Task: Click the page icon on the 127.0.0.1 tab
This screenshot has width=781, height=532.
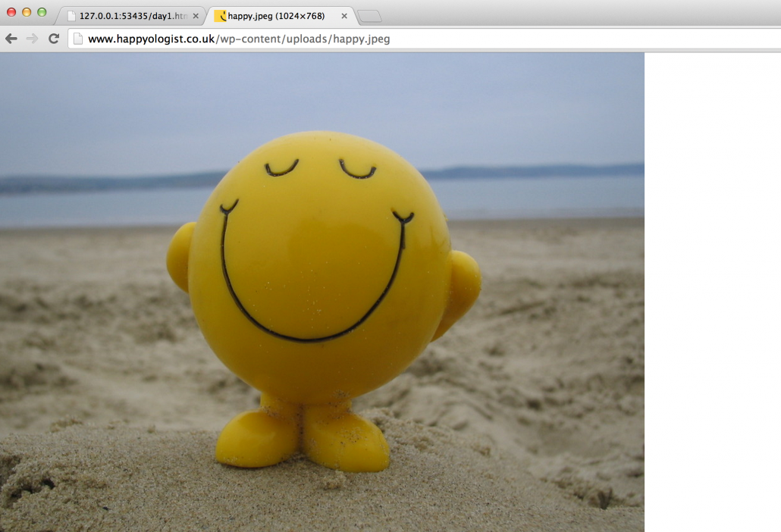Action: pos(71,16)
